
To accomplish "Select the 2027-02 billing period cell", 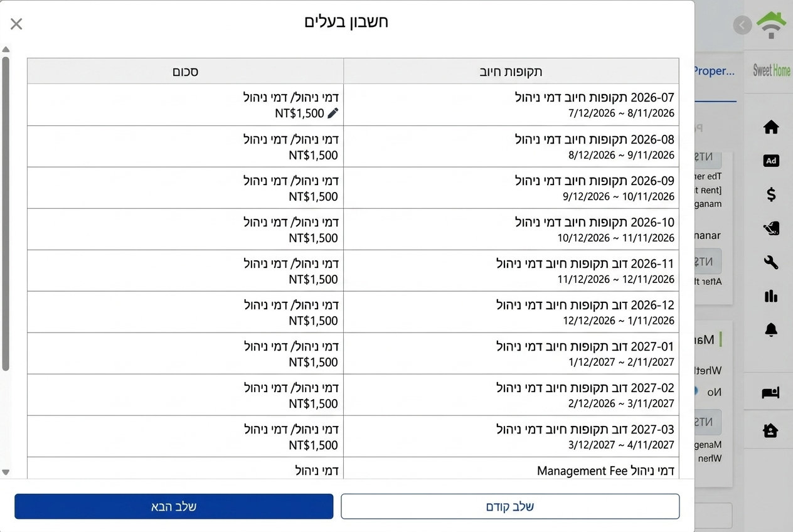I will pos(511,395).
